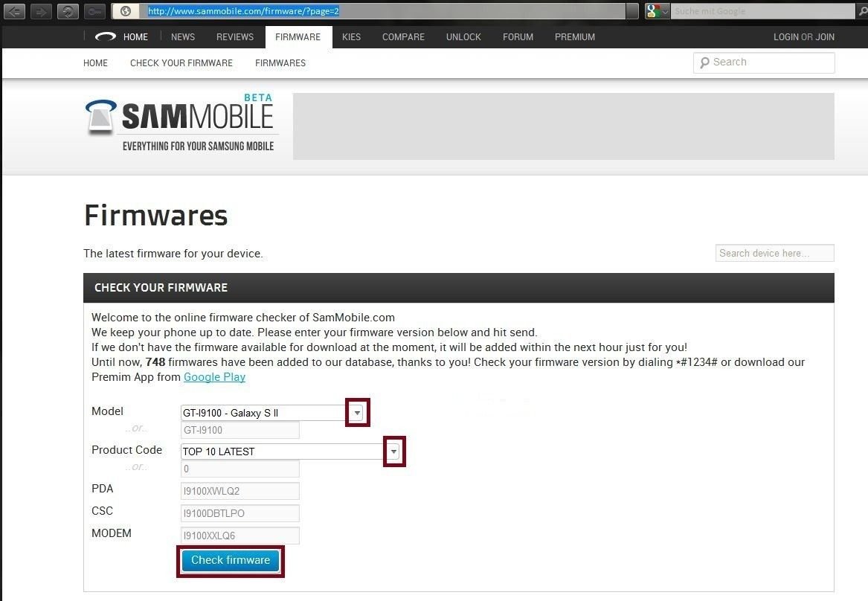Click the Check firmware button
This screenshot has height=601, width=868.
[231, 561]
